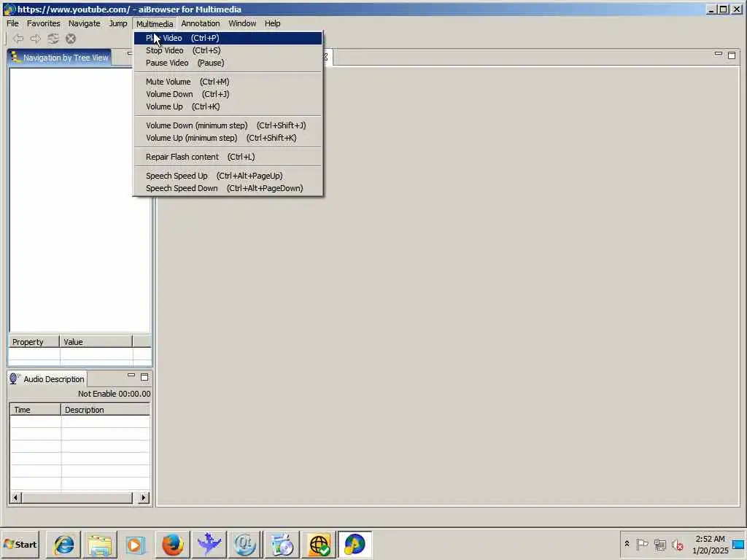The width and height of the screenshot is (747, 560).
Task: Click the Back navigation arrow icon
Action: point(18,39)
